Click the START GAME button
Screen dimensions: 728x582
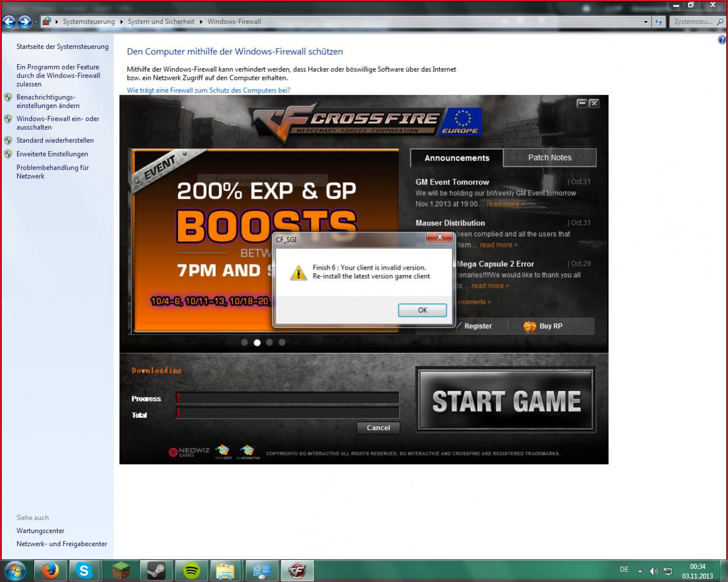(x=506, y=401)
